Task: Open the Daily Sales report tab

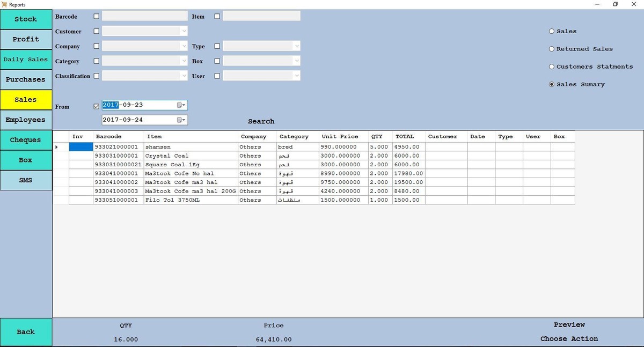Action: coord(26,60)
